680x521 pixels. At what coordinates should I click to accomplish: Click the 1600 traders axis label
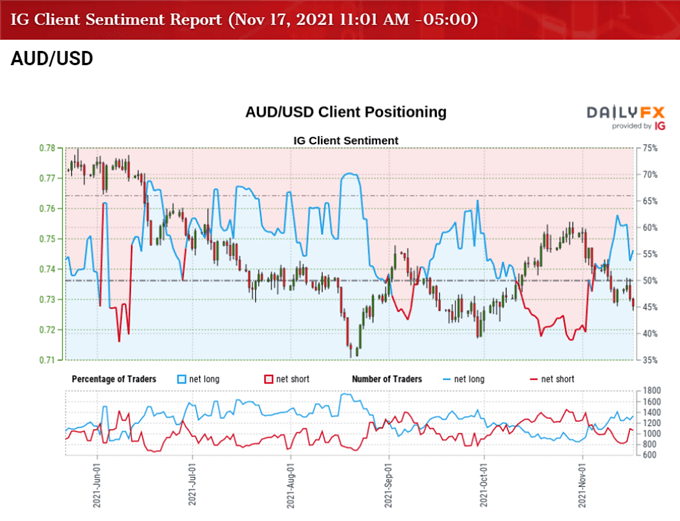[x=652, y=401]
